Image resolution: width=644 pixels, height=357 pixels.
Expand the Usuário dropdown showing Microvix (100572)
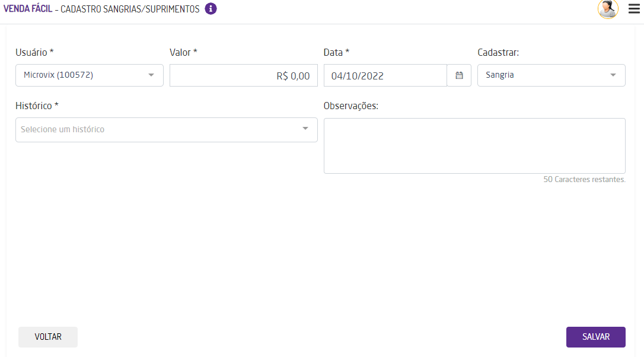coord(90,75)
